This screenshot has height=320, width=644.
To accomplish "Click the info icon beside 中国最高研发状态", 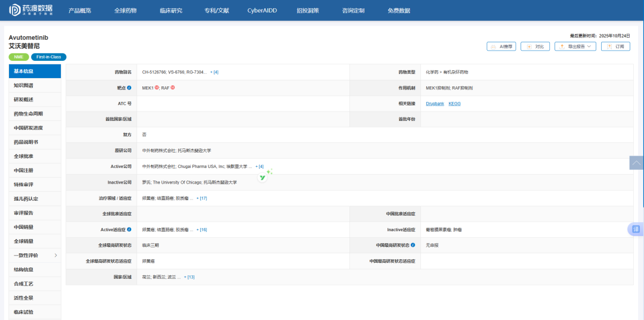I will [413, 245].
